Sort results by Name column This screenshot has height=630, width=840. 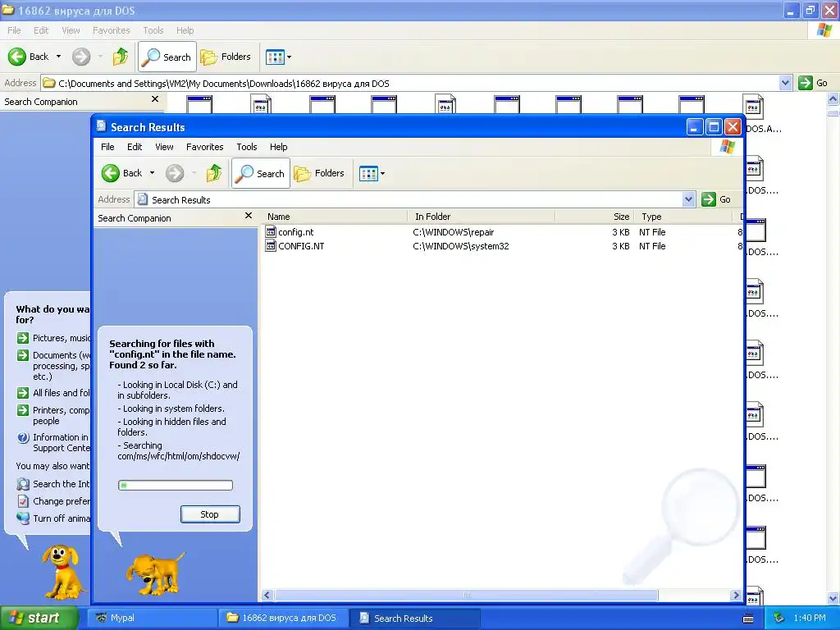tap(335, 217)
